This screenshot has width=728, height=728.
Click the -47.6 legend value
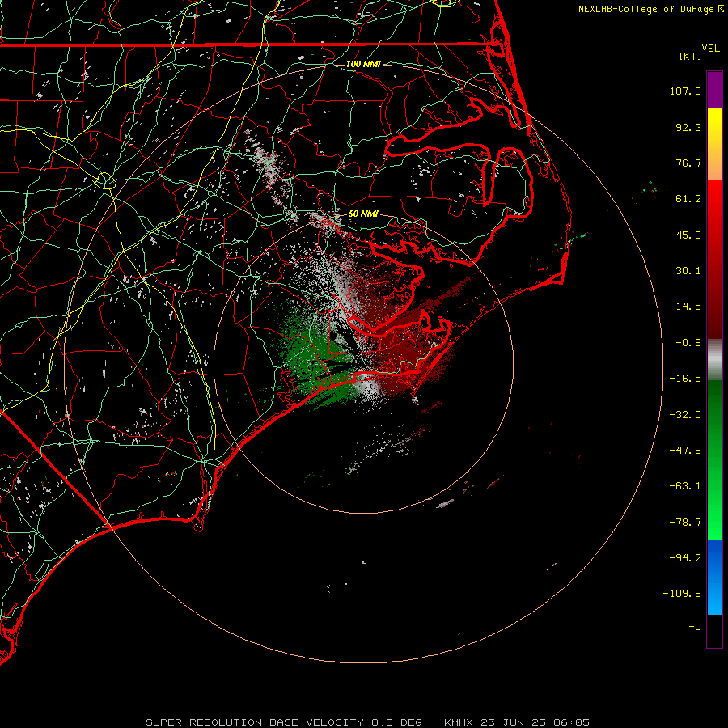coord(685,451)
